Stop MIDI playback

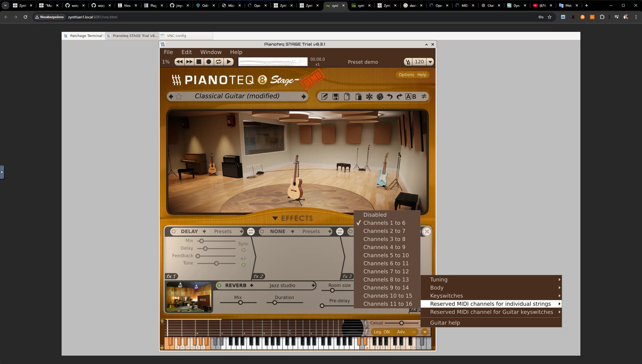[x=199, y=62]
